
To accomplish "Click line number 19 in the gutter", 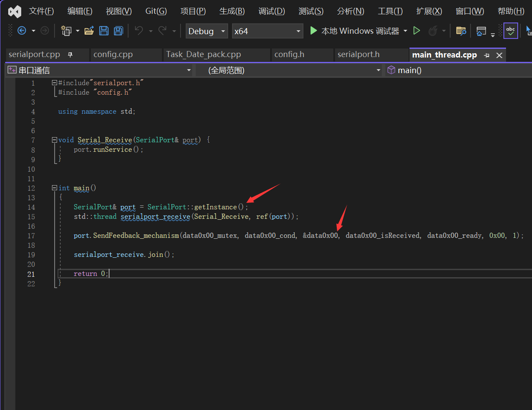I will tap(31, 255).
